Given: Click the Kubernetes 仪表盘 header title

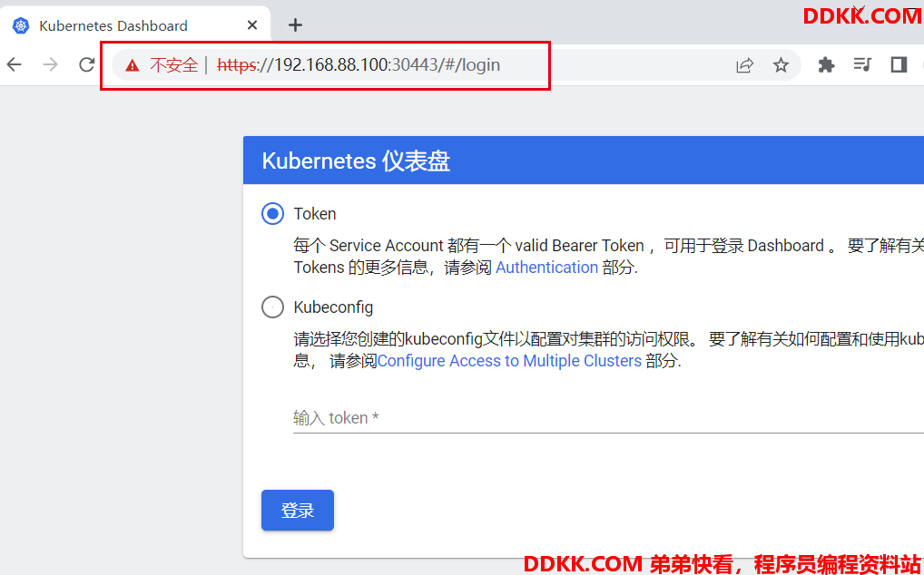Looking at the screenshot, I should [x=356, y=161].
